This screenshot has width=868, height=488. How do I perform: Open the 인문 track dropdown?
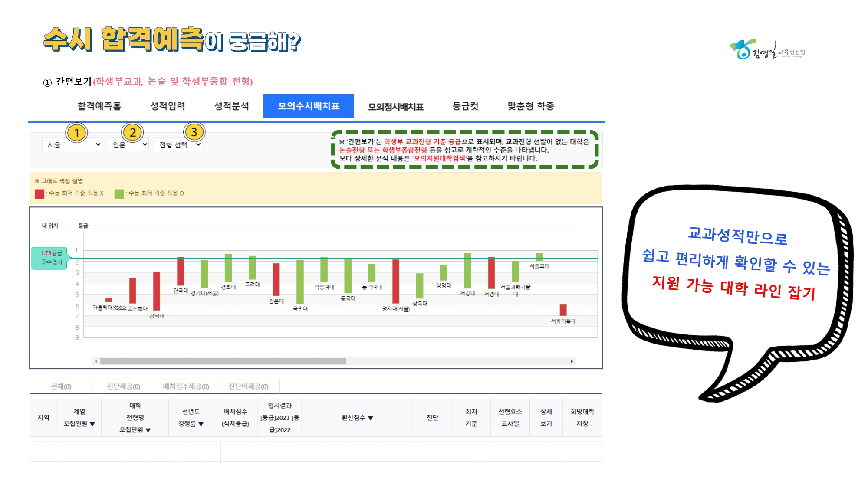(128, 144)
